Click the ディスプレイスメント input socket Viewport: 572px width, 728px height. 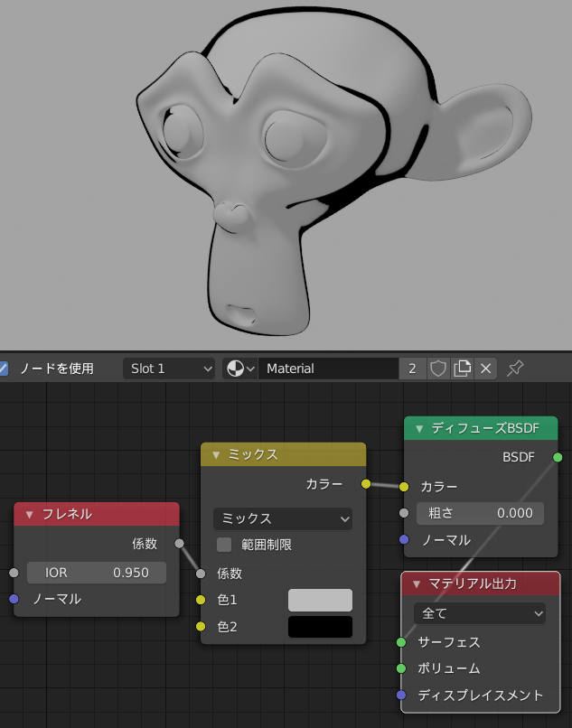[401, 695]
